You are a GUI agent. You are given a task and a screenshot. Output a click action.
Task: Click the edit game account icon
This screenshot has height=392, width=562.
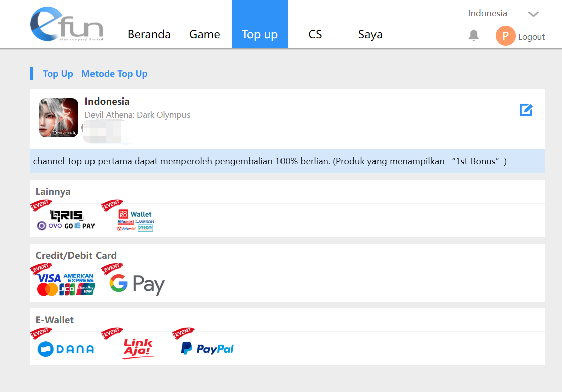coord(526,110)
